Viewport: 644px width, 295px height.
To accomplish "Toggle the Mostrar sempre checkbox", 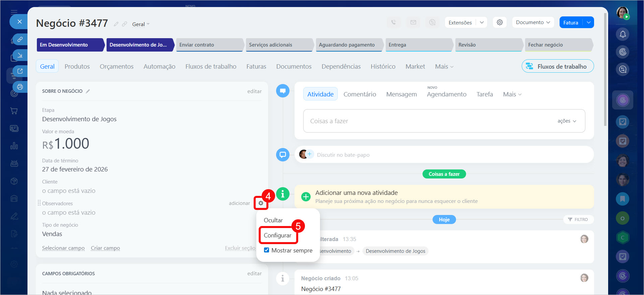I will pos(267,250).
